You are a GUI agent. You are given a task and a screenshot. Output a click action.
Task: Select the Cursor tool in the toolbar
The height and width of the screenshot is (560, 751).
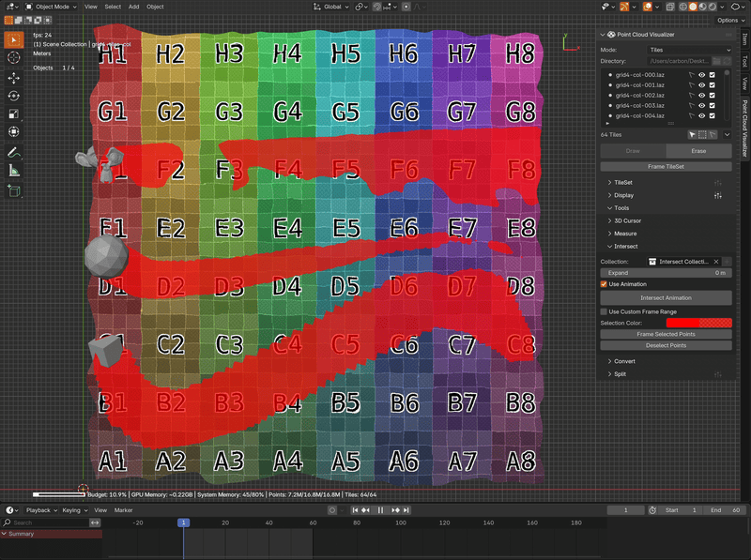point(14,58)
